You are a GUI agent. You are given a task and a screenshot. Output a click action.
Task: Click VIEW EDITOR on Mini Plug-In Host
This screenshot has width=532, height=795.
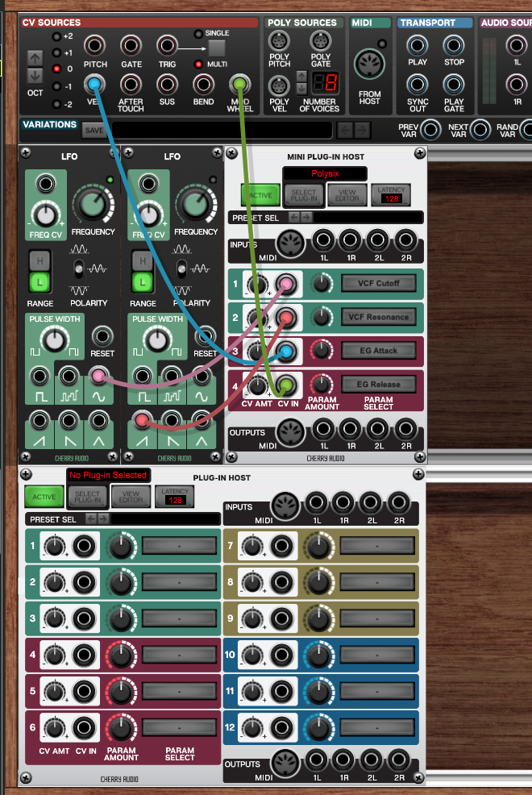pos(347,195)
